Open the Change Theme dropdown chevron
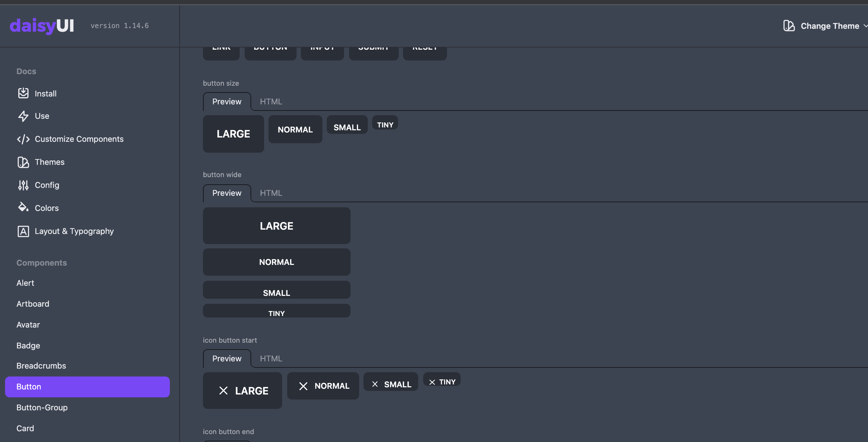Screen dimensions: 868x442 [865, 26]
